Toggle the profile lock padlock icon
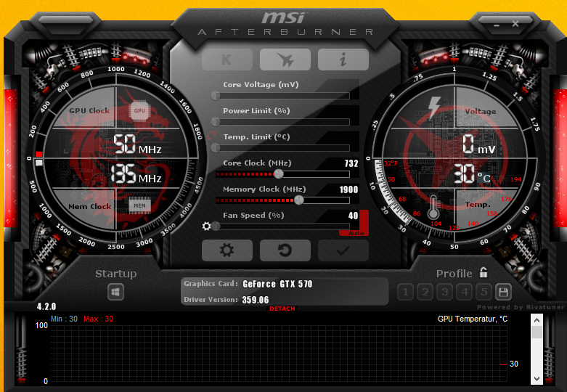This screenshot has width=567, height=392. tap(484, 272)
